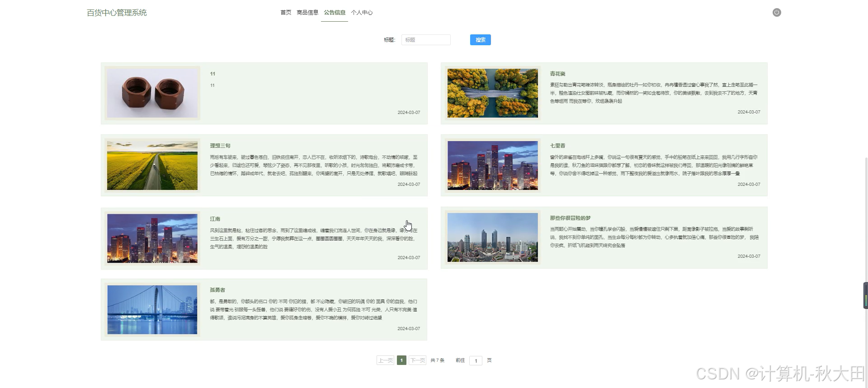Click the 前往 page number input
The width and height of the screenshot is (868, 388).
[x=476, y=360]
